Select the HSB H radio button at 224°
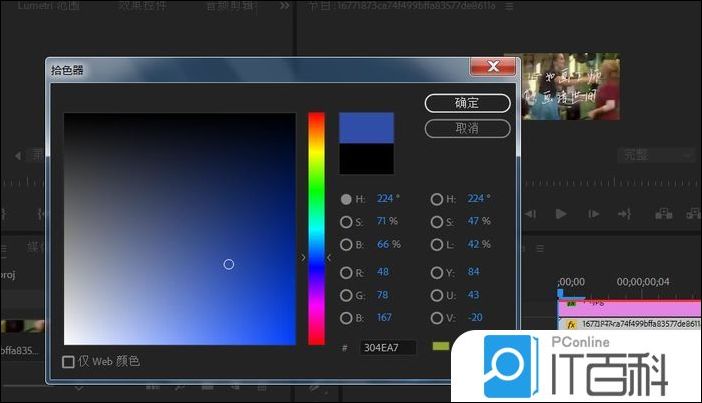 (x=346, y=199)
